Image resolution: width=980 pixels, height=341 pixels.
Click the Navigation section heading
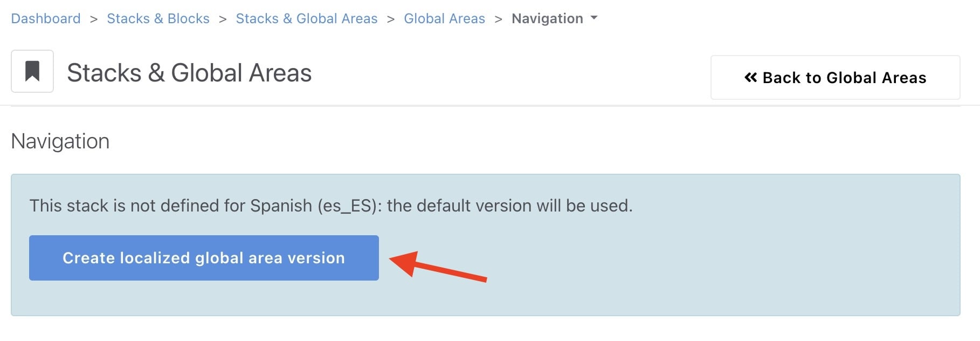pyautogui.click(x=60, y=141)
